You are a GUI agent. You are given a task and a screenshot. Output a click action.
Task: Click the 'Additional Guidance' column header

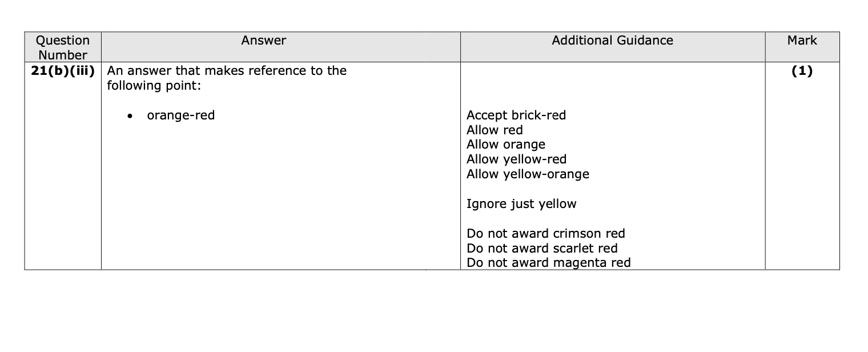click(x=612, y=41)
